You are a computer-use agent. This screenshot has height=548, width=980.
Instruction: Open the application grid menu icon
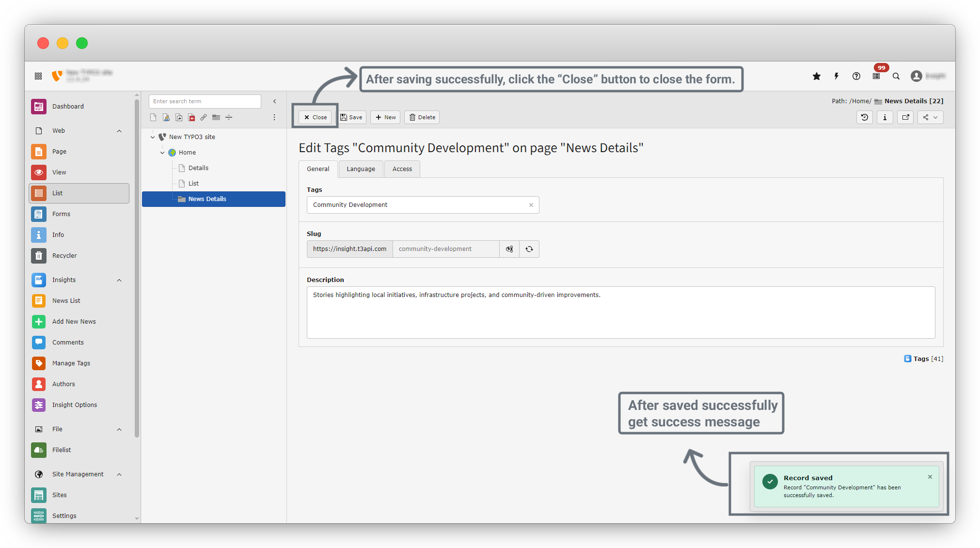point(38,76)
